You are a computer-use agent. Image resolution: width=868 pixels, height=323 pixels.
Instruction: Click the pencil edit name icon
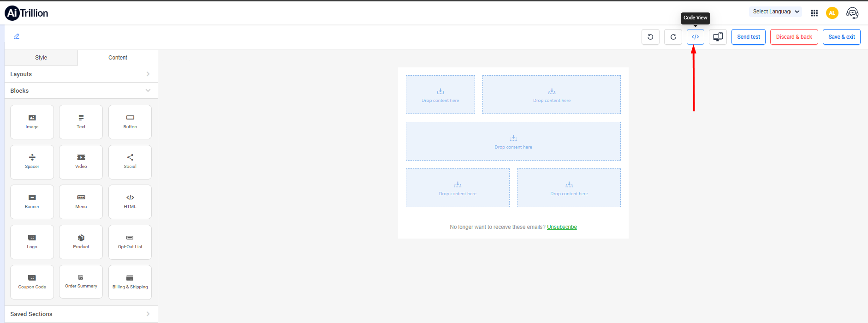tap(17, 36)
